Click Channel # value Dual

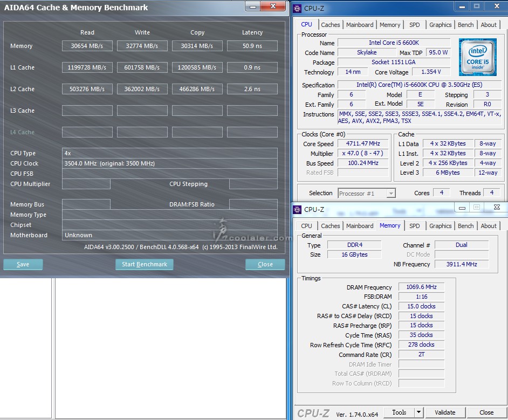461,245
